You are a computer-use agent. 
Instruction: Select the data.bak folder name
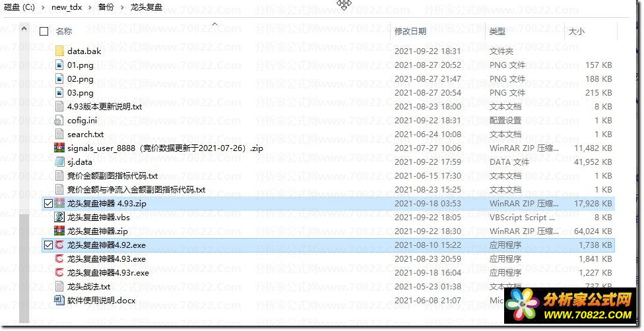coord(84,51)
